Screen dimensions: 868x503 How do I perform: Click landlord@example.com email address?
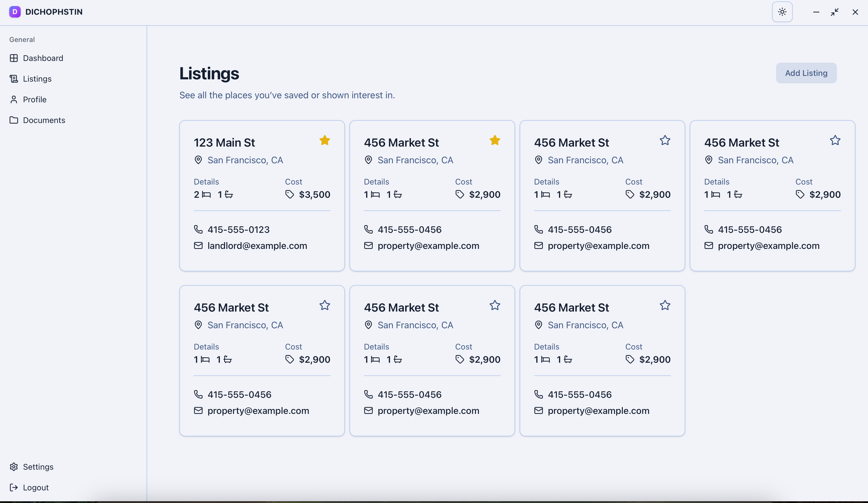pyautogui.click(x=257, y=246)
